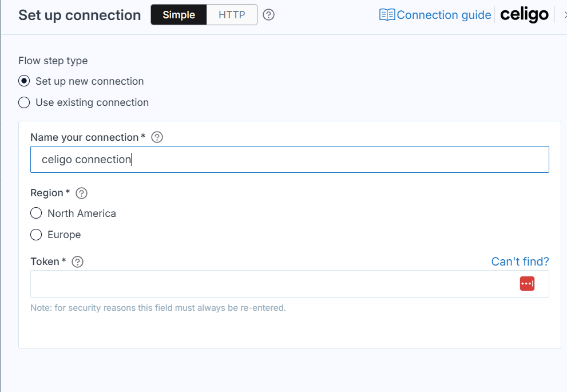Open the Connection guide link
Image resolution: width=567 pixels, height=392 pixels.
[435, 15]
